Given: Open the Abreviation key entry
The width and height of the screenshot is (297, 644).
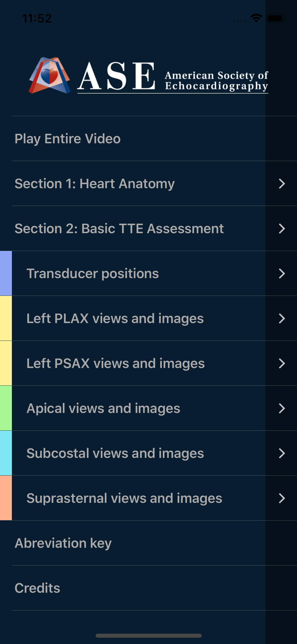Looking at the screenshot, I should click(63, 543).
